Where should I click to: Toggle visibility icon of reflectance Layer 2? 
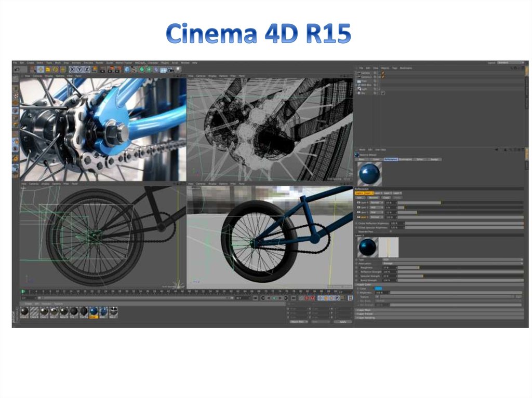[x=358, y=208]
